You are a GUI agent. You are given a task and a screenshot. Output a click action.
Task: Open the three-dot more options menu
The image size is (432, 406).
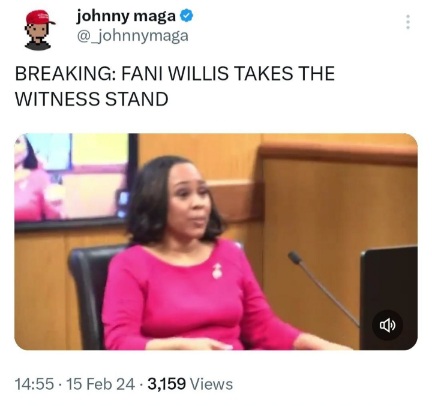tap(407, 22)
